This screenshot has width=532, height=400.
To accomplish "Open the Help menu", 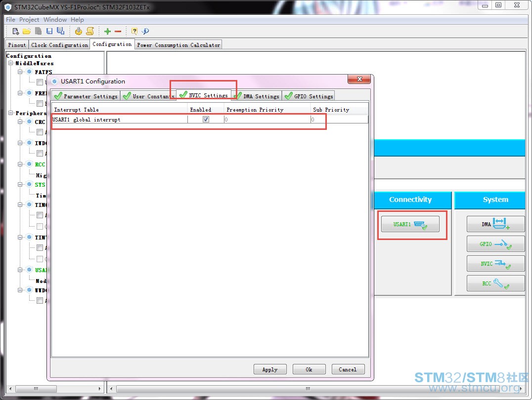I will tap(77, 20).
